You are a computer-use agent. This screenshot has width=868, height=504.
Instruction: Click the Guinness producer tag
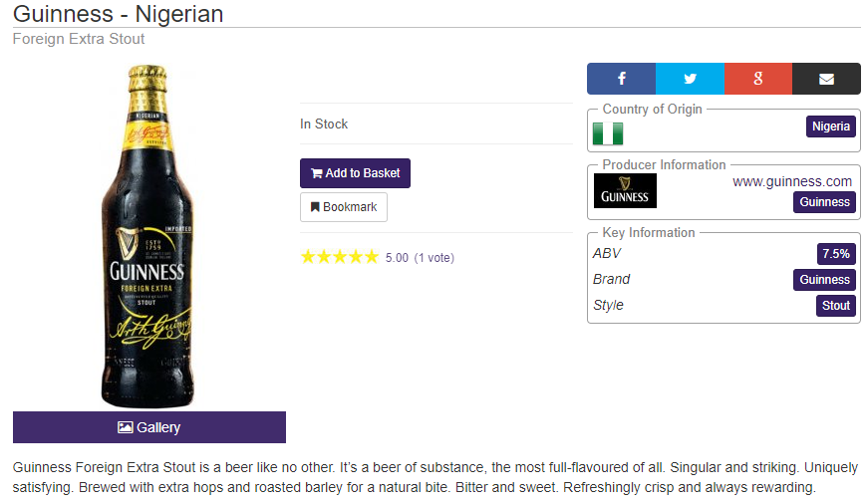point(824,202)
